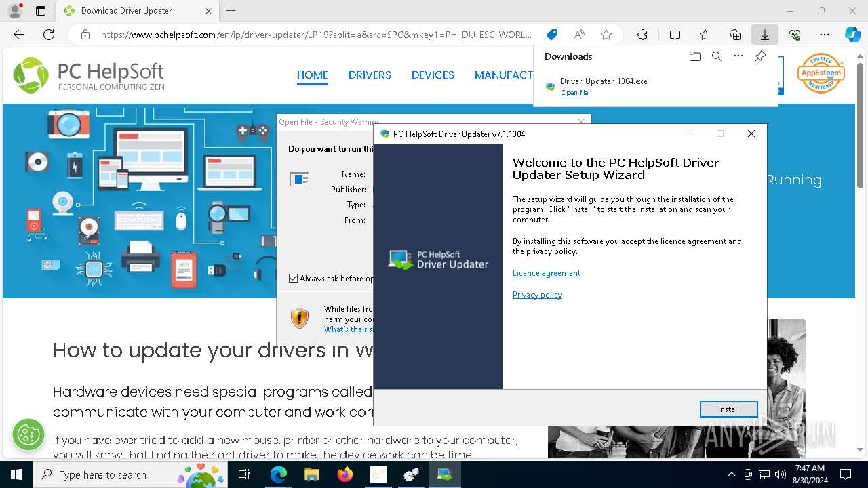Viewport: 868px width, 488px height.
Task: Open the Collections icon
Action: [x=735, y=35]
